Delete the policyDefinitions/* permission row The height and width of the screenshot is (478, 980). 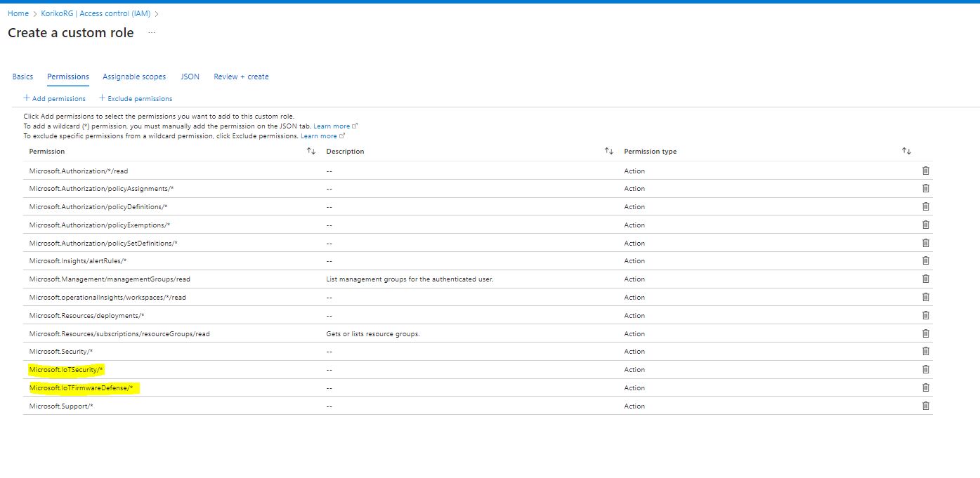point(925,206)
